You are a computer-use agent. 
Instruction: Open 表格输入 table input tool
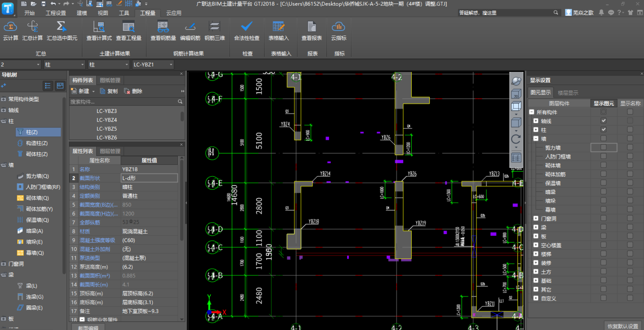point(279,31)
